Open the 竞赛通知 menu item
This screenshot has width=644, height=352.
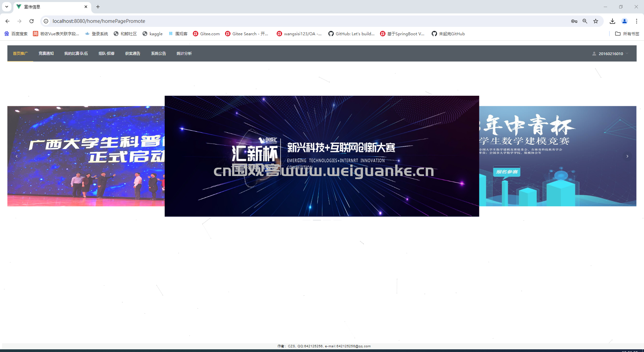(46, 53)
